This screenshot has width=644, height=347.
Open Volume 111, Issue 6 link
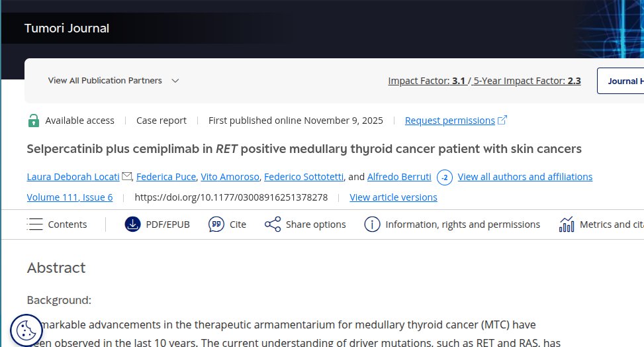click(x=69, y=197)
